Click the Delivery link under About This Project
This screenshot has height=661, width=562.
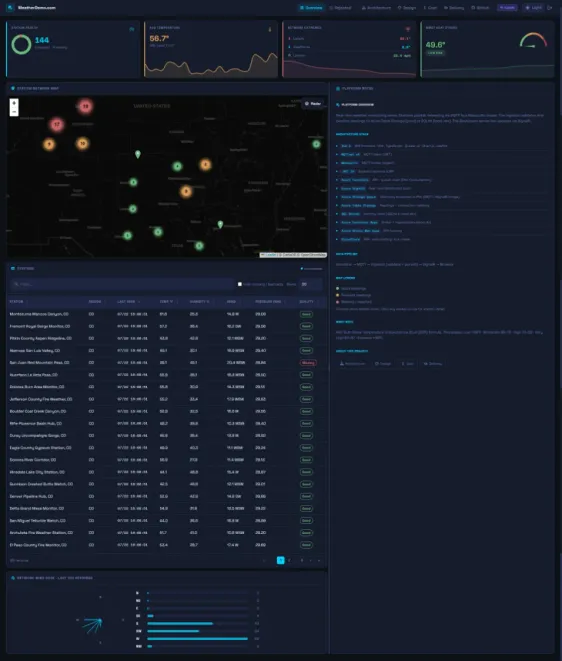433,363
